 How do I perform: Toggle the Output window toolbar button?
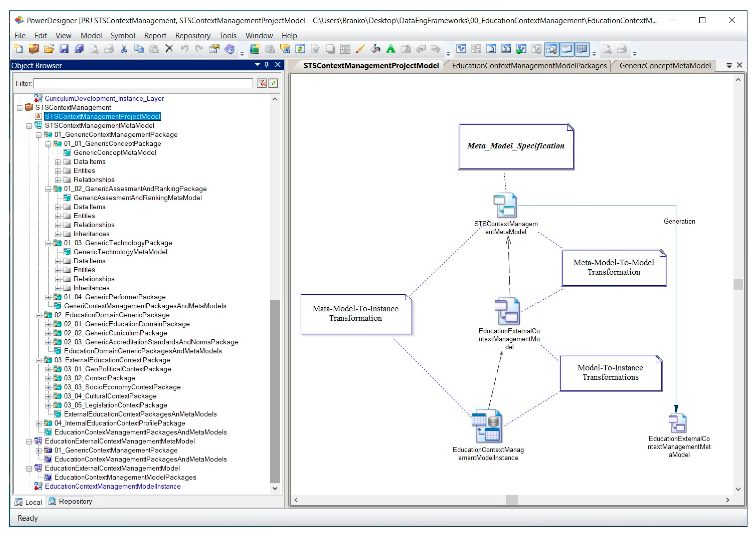pos(567,49)
